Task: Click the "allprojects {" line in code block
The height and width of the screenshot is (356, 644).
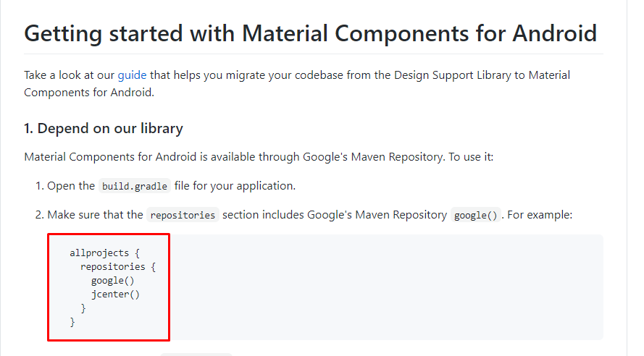Action: (105, 253)
